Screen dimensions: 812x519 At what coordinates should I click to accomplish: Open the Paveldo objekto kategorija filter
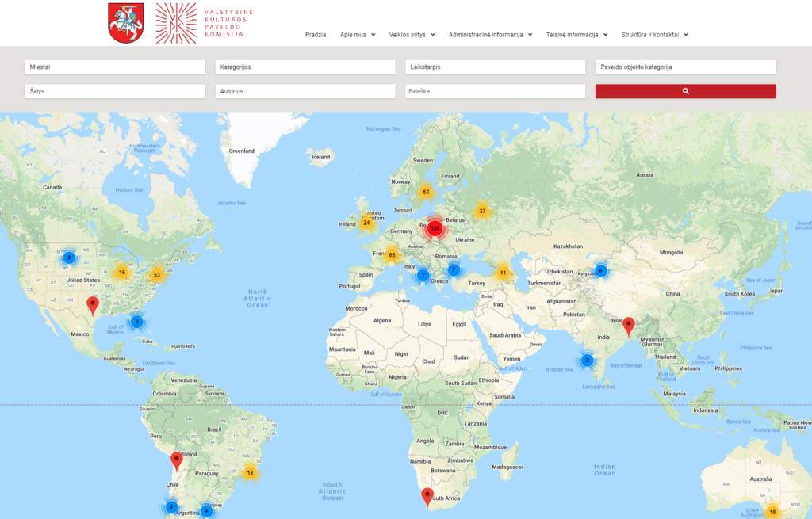(685, 67)
